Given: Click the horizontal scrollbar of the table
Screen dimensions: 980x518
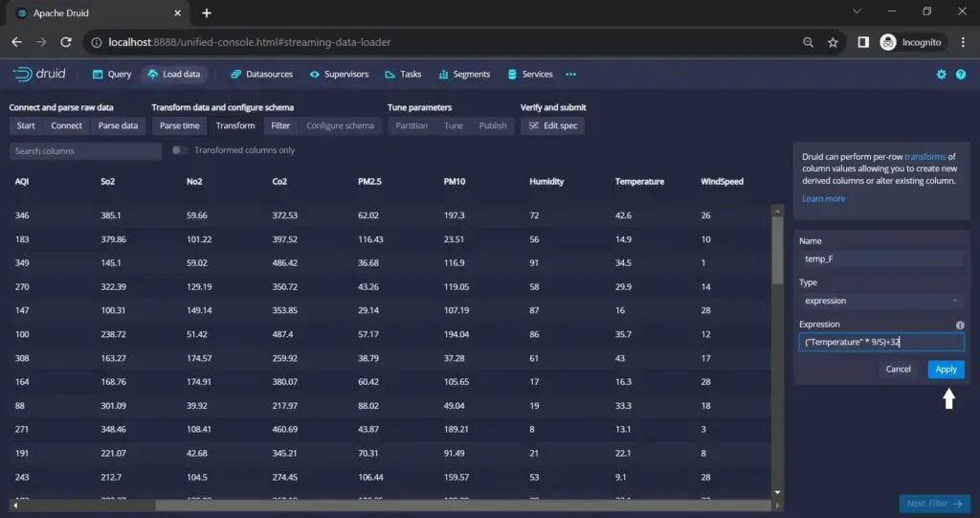Looking at the screenshot, I should tap(462, 506).
